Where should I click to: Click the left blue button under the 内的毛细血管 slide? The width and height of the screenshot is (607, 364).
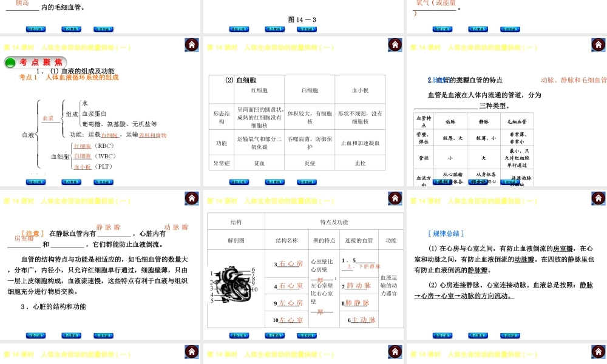pyautogui.click(x=36, y=29)
